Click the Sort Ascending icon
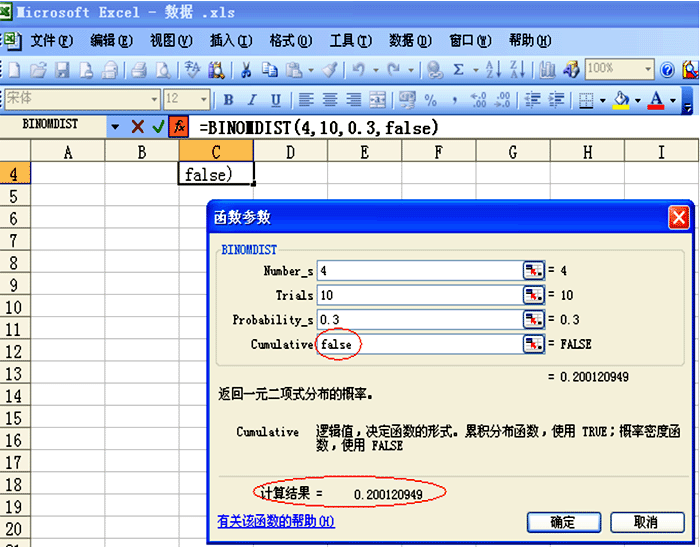Image resolution: width=700 pixels, height=549 pixels. pyautogui.click(x=492, y=70)
